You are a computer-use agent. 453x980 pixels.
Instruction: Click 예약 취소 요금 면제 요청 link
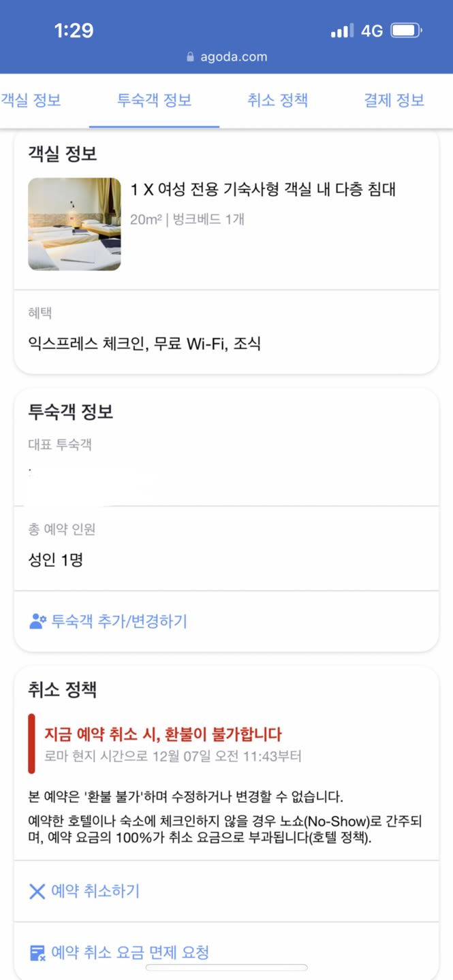[129, 953]
